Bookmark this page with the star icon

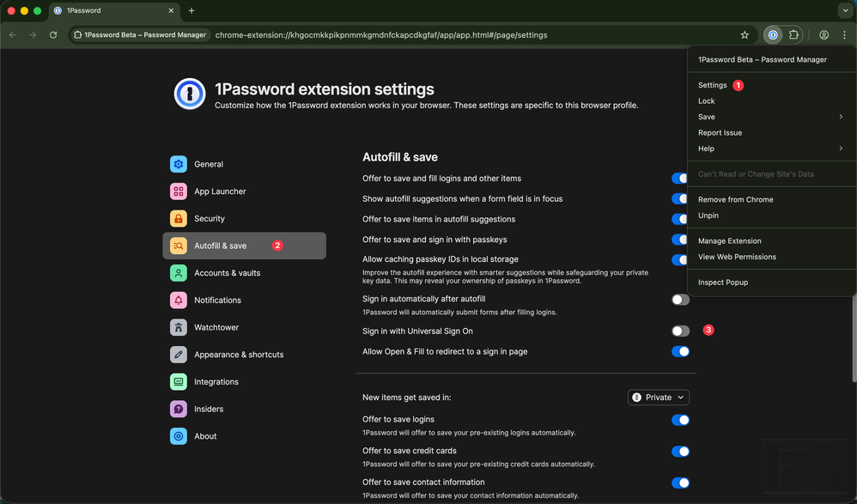(745, 35)
